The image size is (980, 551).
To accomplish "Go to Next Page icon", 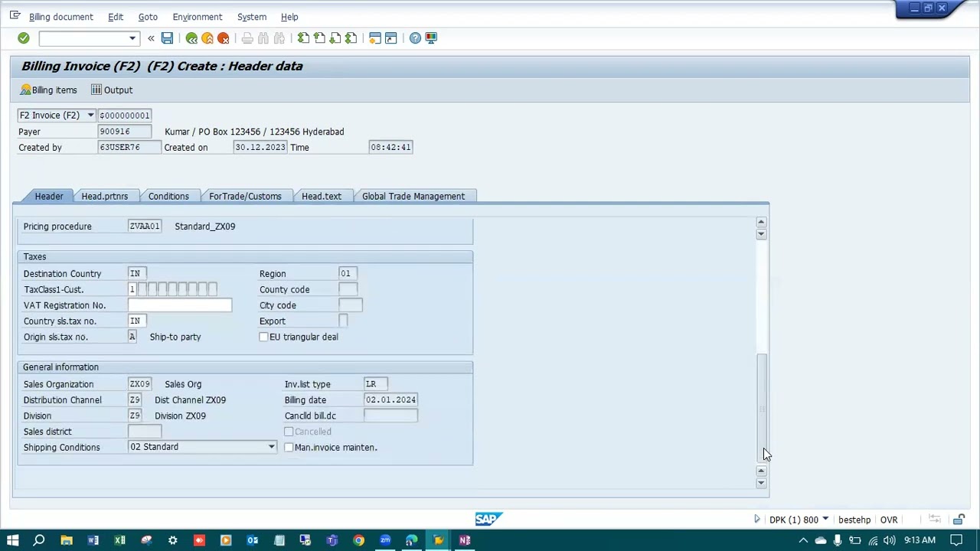I will click(x=335, y=38).
